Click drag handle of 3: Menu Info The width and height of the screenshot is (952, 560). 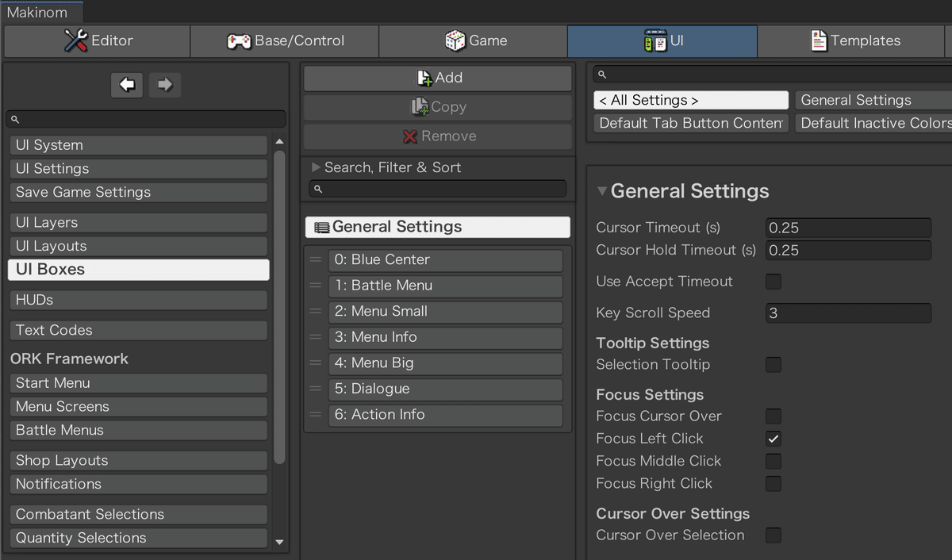pyautogui.click(x=315, y=337)
